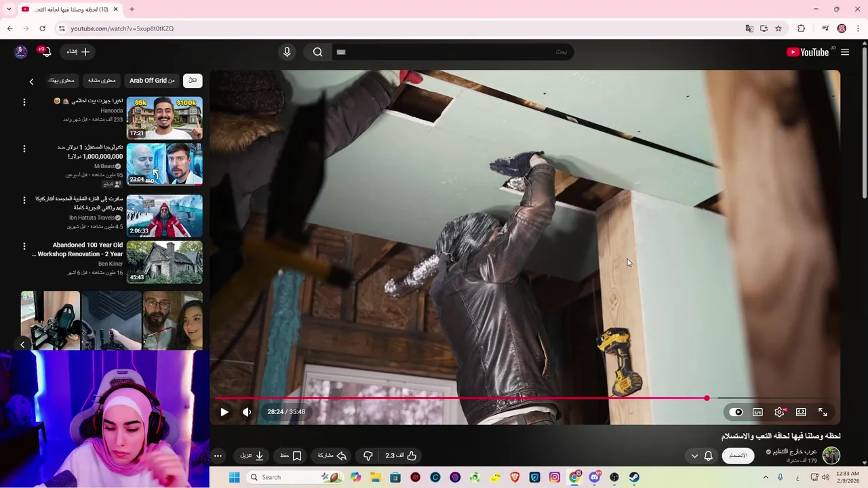Switch to theater mode
This screenshot has height=488, width=868.
tap(801, 412)
